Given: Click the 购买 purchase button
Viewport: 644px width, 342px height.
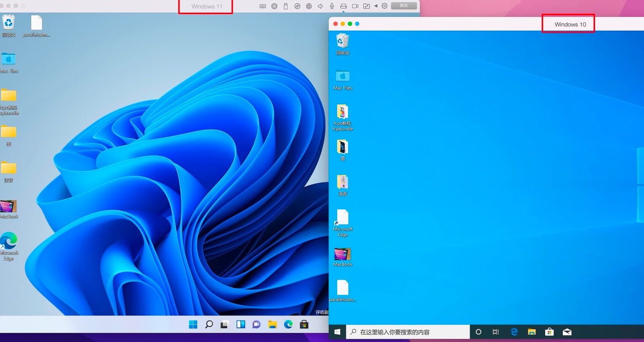Looking at the screenshot, I should [404, 5].
